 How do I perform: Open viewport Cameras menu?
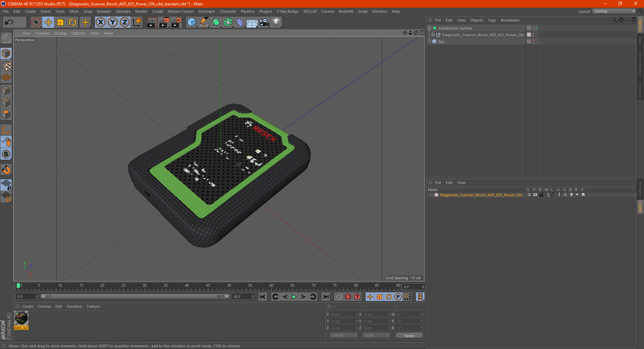click(x=42, y=33)
